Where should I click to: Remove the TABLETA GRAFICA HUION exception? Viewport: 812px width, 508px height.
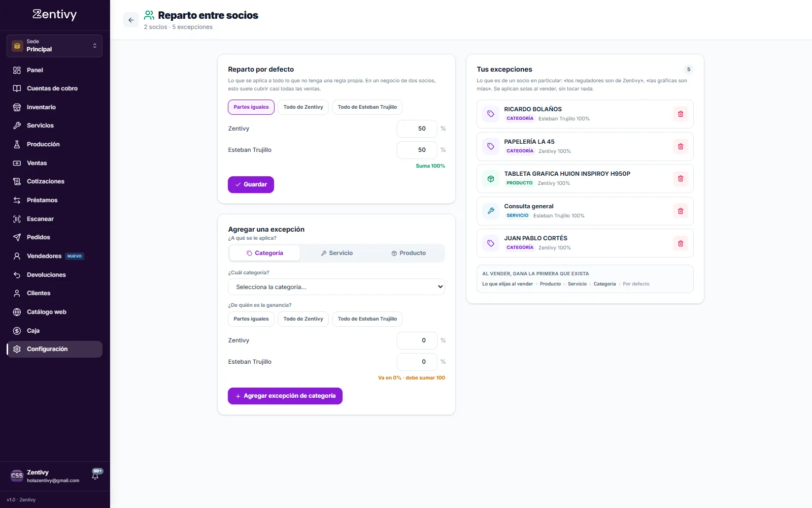click(681, 179)
